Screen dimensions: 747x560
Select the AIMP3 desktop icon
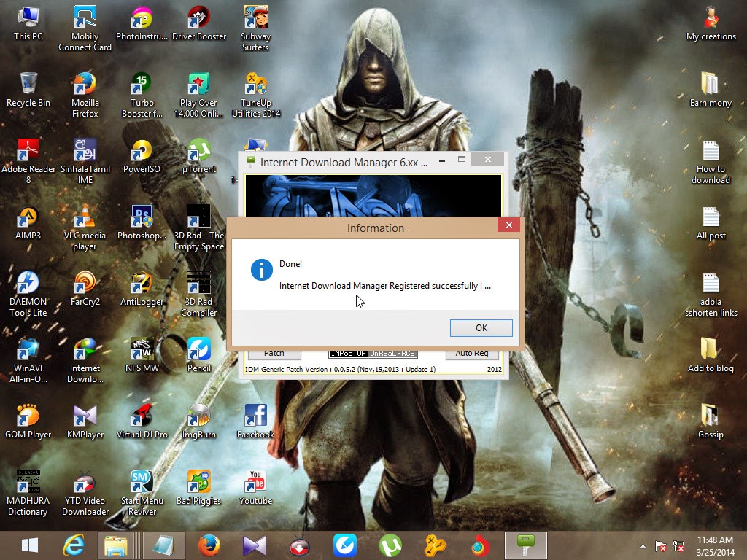point(28,222)
